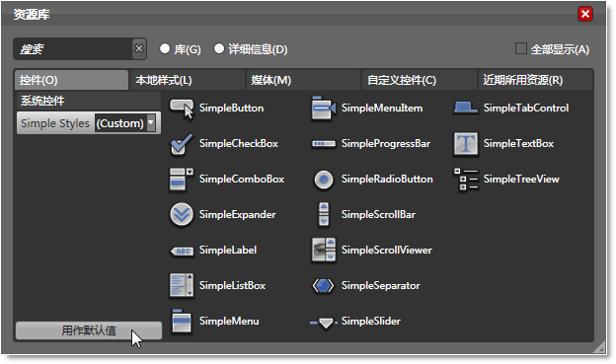This screenshot has height=364, width=616.
Task: Click the SimpleScrollBar text label
Action: [x=379, y=215]
